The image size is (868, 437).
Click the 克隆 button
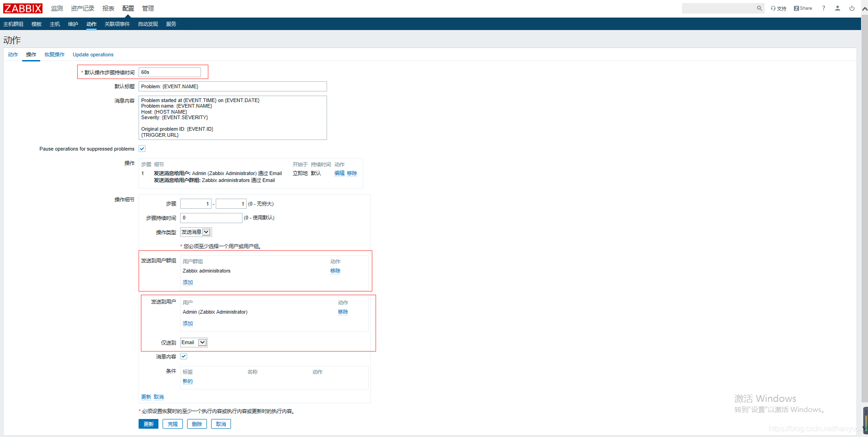click(x=173, y=424)
